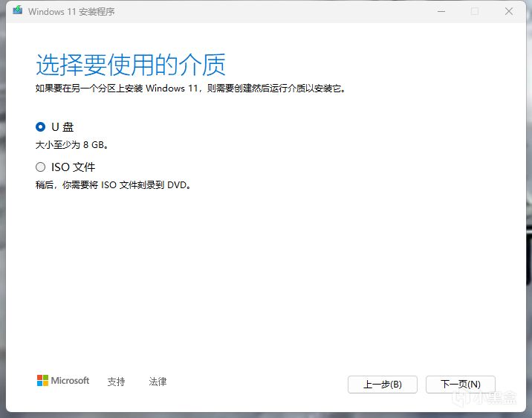Open the 支持 link
The height and width of the screenshot is (418, 532).
(x=116, y=382)
